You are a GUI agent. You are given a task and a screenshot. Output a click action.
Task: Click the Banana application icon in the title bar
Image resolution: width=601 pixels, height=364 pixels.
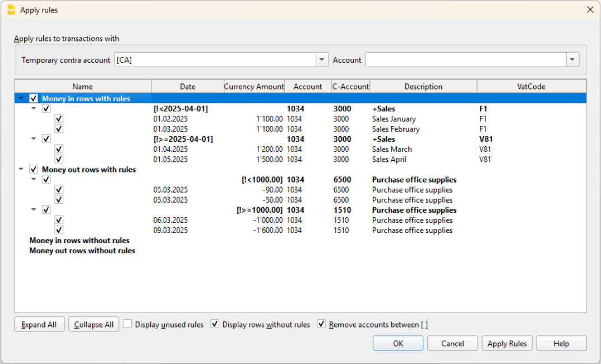click(11, 10)
